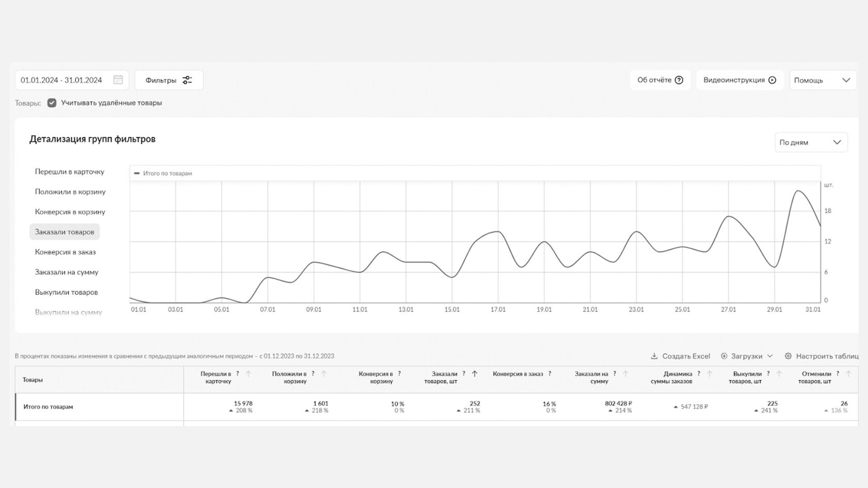Click the question mark beside Об отчёте

pos(679,80)
